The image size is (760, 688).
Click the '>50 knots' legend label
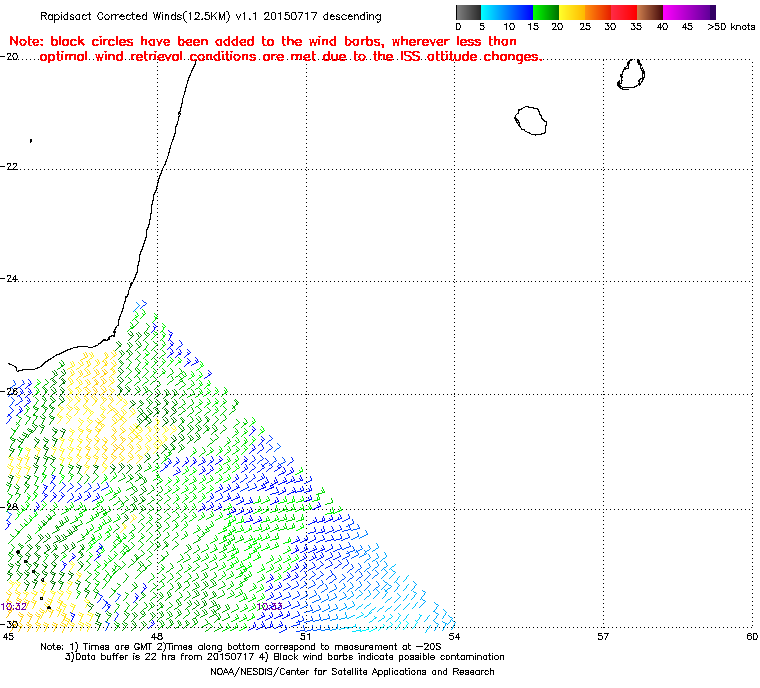point(731,27)
